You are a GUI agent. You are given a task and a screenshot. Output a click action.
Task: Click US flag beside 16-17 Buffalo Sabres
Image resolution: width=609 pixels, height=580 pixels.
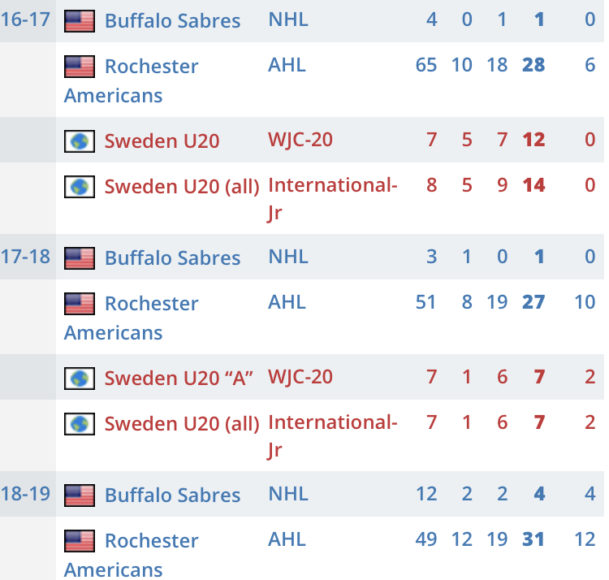pos(79,21)
